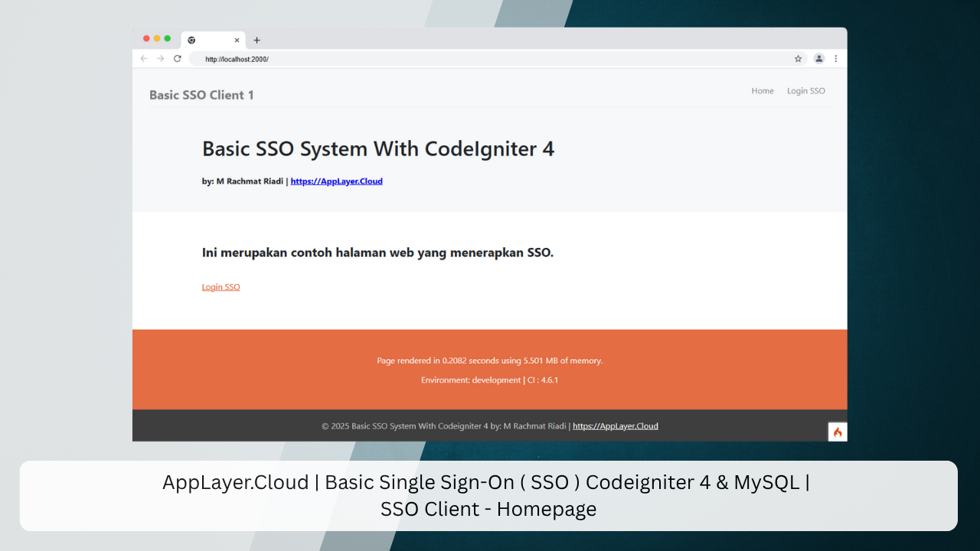Click the text 'by: M Rachmat Riadi'
Viewport: 980px width, 551px height.
(243, 181)
